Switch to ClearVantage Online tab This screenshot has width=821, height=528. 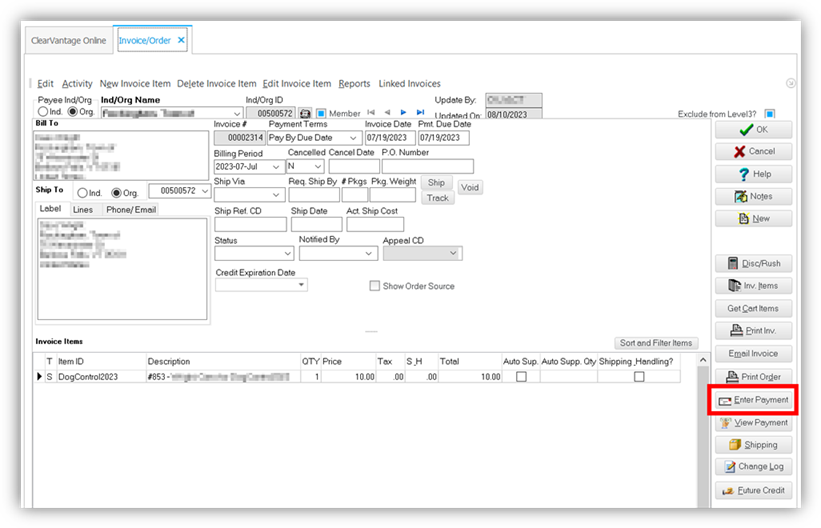coord(69,40)
